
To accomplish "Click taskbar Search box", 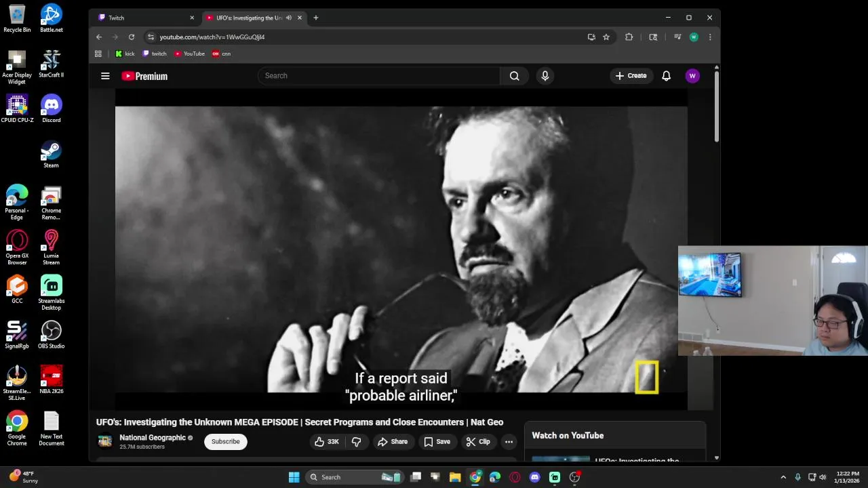I will (355, 477).
